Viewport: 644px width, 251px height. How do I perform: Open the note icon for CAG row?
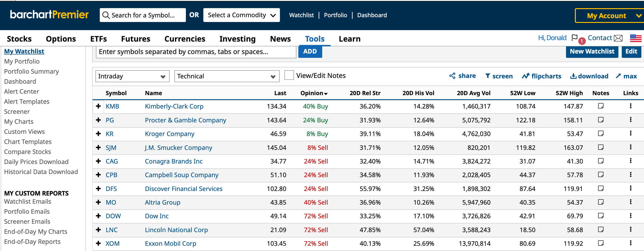click(x=601, y=161)
